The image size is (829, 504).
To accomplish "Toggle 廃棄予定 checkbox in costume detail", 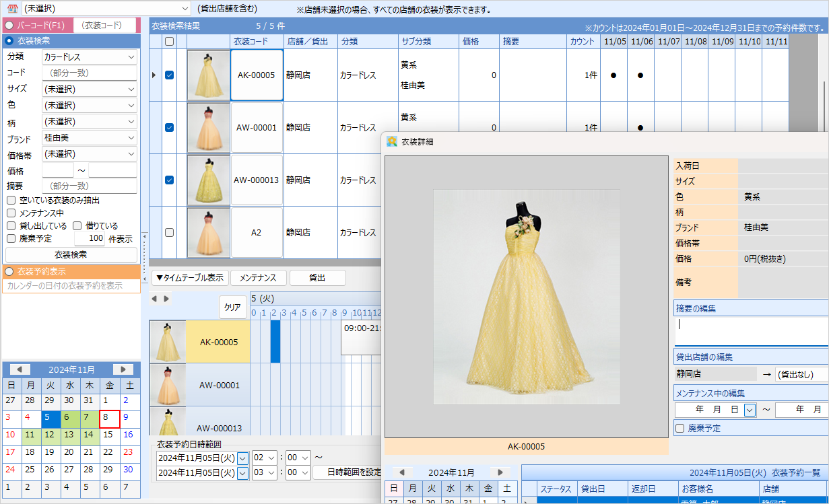I will pyautogui.click(x=680, y=428).
